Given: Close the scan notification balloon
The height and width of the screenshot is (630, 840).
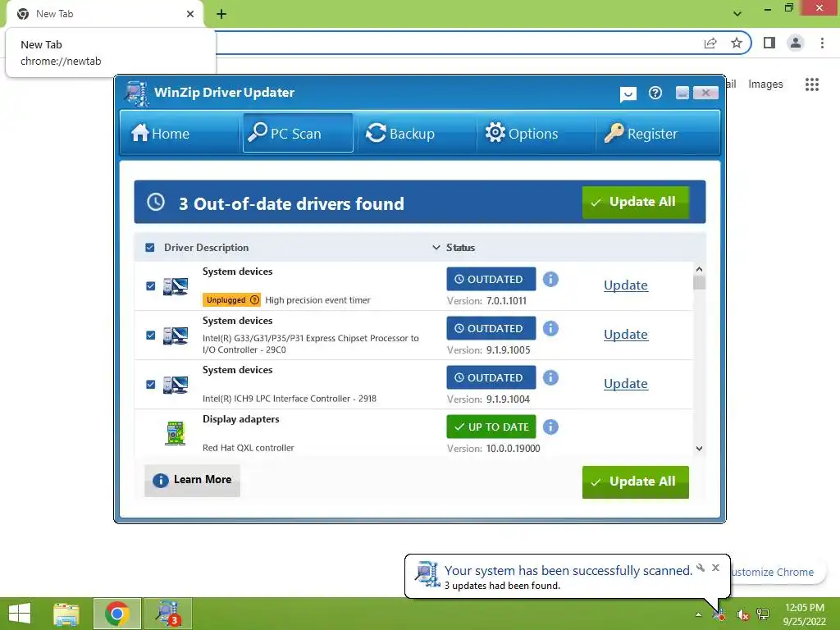Looking at the screenshot, I should 715,568.
